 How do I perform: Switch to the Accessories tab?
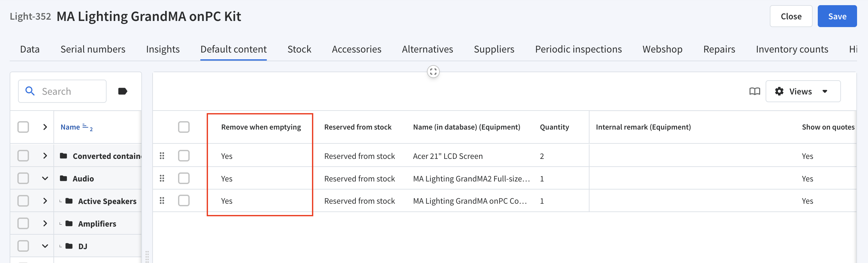(x=356, y=49)
